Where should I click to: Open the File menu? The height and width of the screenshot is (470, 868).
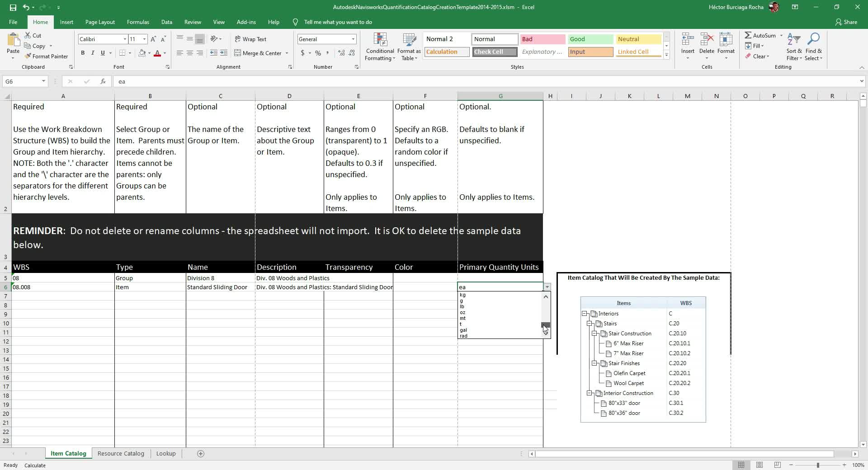tap(13, 22)
